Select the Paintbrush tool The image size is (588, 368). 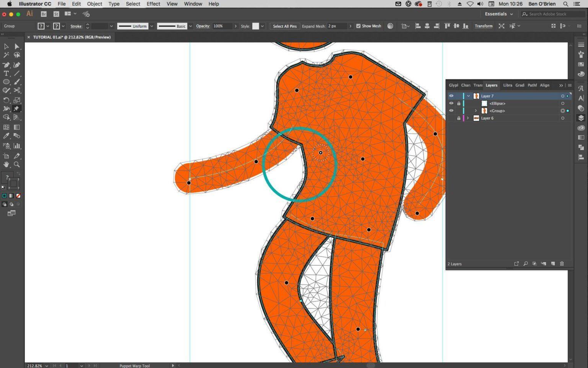tap(17, 82)
